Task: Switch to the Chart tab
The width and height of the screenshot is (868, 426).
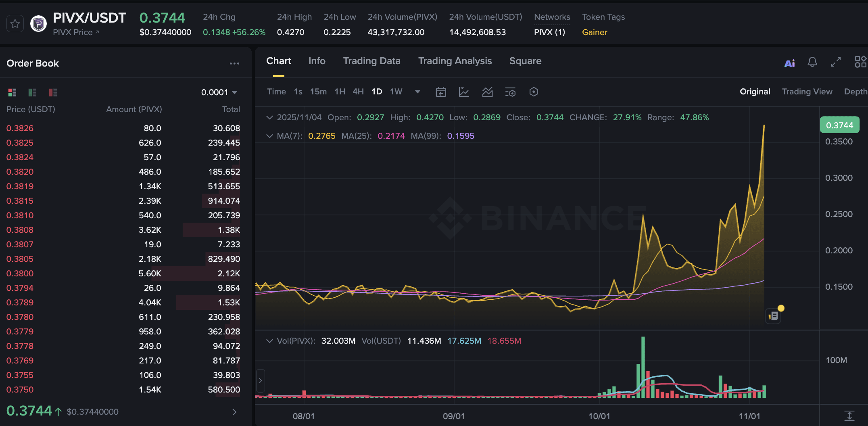Action: tap(279, 61)
